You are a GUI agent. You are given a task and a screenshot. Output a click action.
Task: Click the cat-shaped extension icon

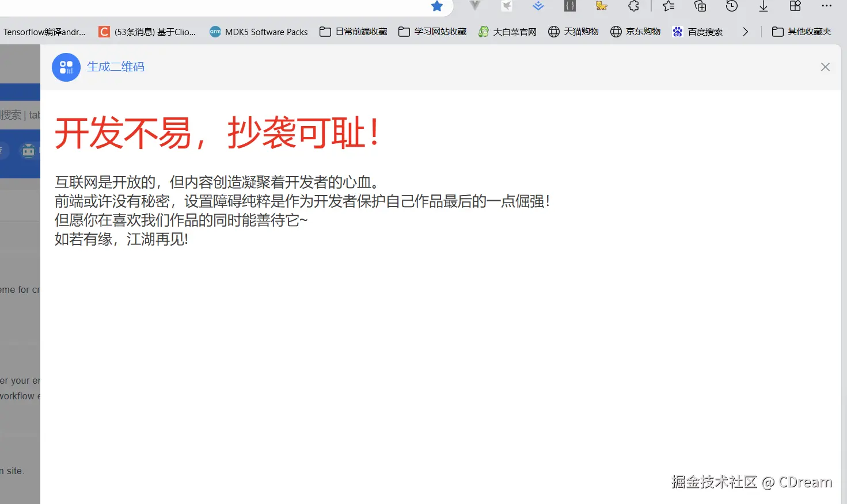tap(601, 7)
